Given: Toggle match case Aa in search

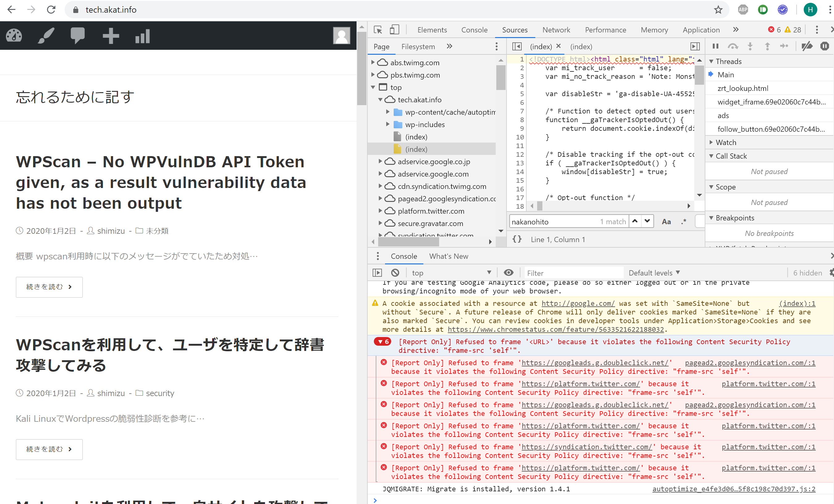Looking at the screenshot, I should coord(666,222).
